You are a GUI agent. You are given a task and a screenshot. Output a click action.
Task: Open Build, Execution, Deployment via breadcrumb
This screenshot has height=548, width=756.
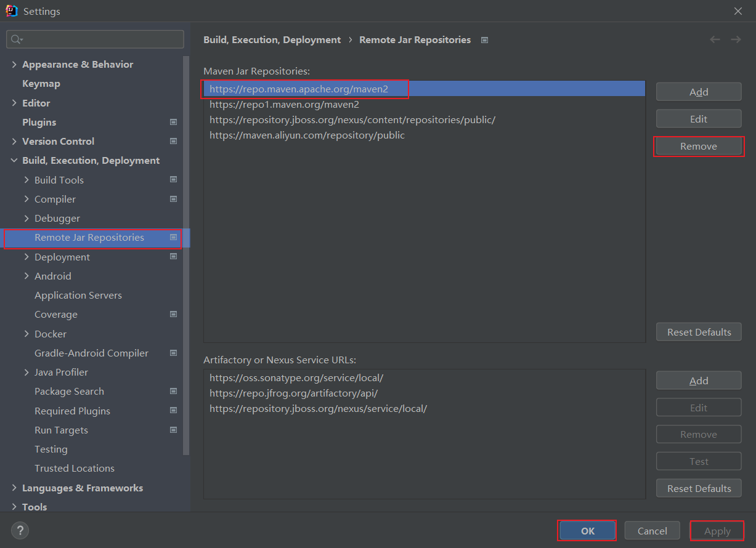click(272, 39)
